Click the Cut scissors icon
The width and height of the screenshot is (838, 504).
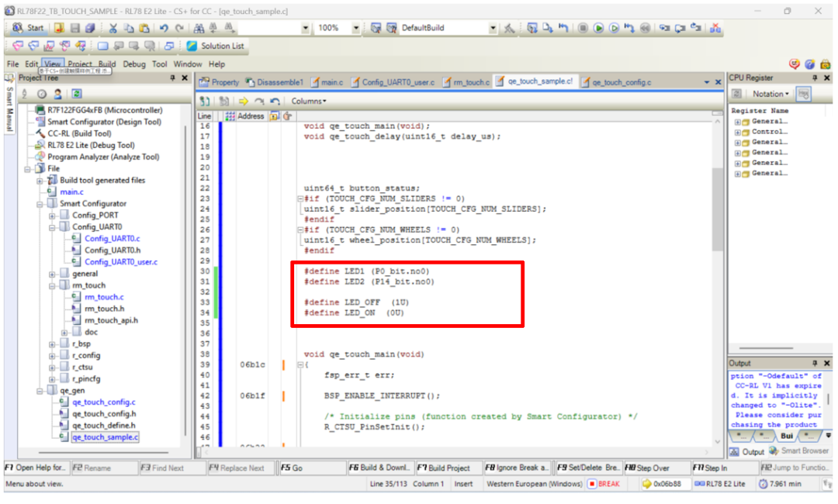pyautogui.click(x=113, y=28)
